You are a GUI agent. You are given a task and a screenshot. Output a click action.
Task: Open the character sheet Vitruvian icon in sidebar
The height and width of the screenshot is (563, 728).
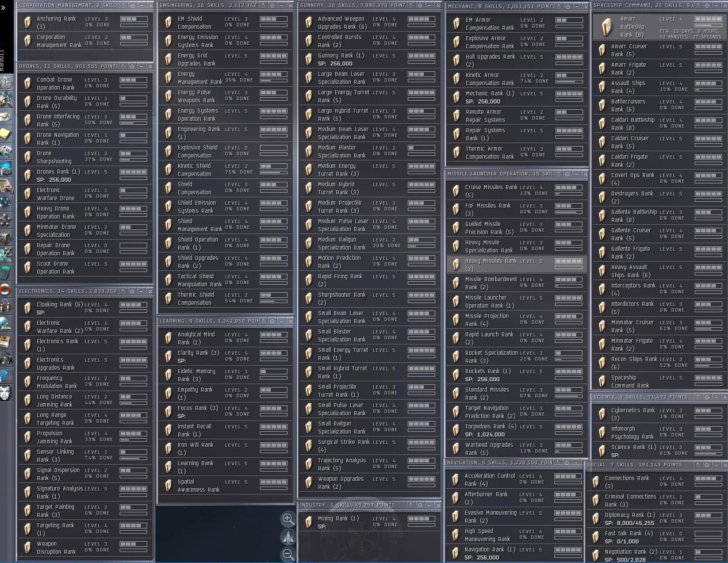(x=6, y=83)
